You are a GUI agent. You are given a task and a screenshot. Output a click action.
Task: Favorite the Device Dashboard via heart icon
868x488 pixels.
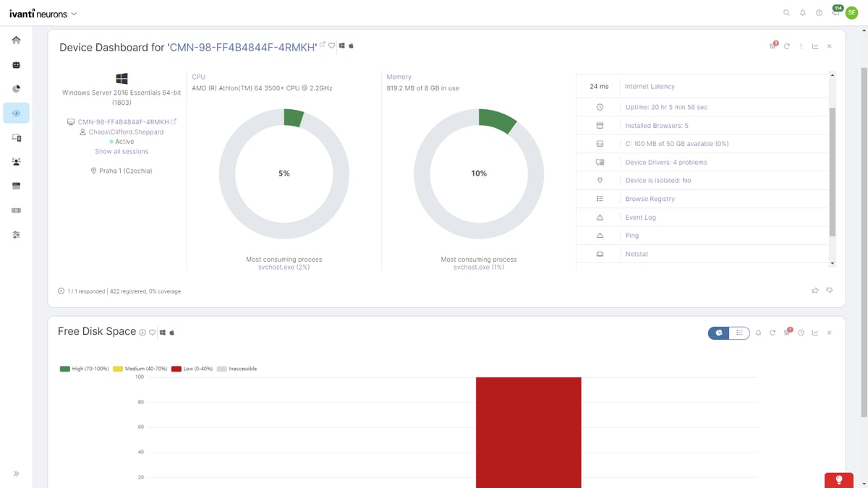pos(332,46)
